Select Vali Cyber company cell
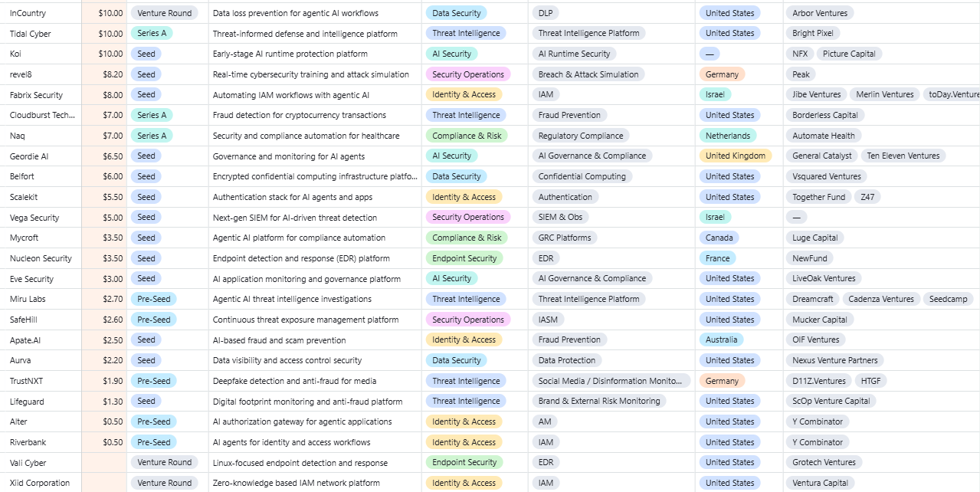The width and height of the screenshot is (980, 492). 41,463
